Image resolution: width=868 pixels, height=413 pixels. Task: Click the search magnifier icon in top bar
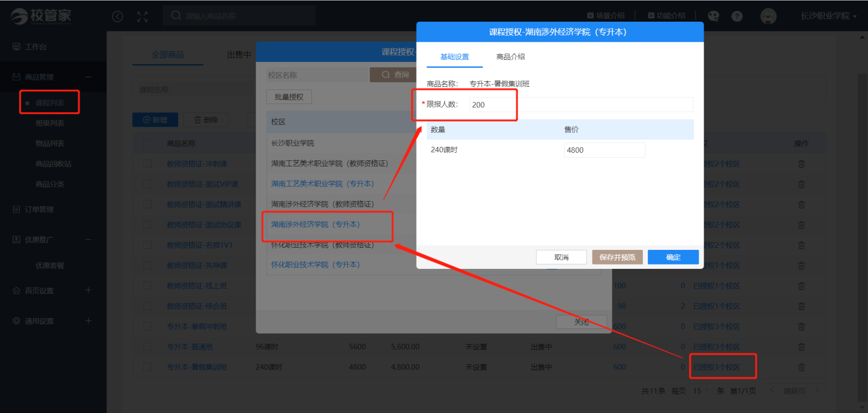tap(176, 16)
